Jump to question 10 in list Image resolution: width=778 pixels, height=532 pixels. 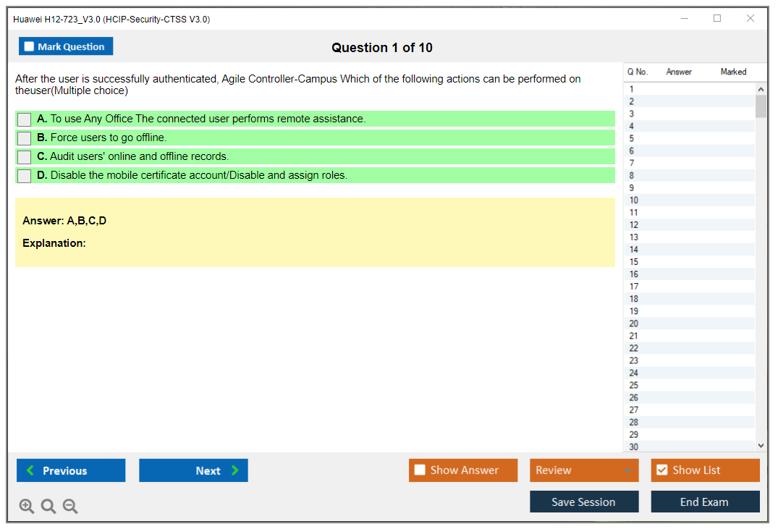point(634,200)
